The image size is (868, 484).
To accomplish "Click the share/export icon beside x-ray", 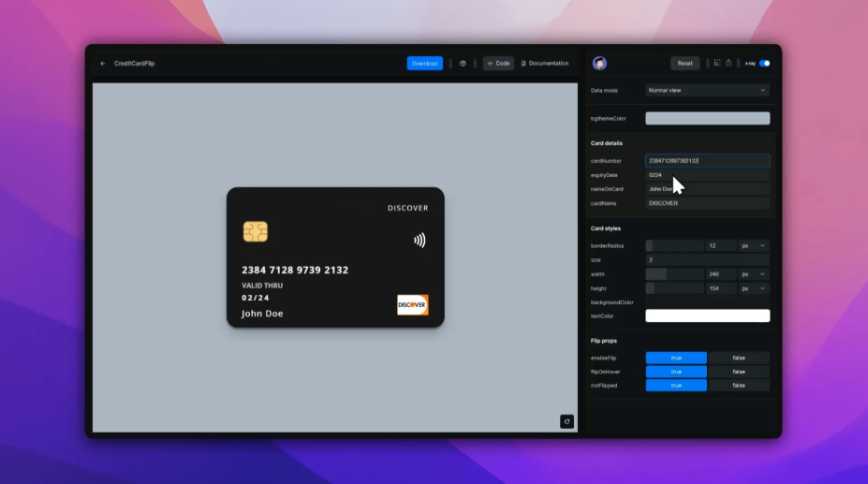I will pos(728,63).
